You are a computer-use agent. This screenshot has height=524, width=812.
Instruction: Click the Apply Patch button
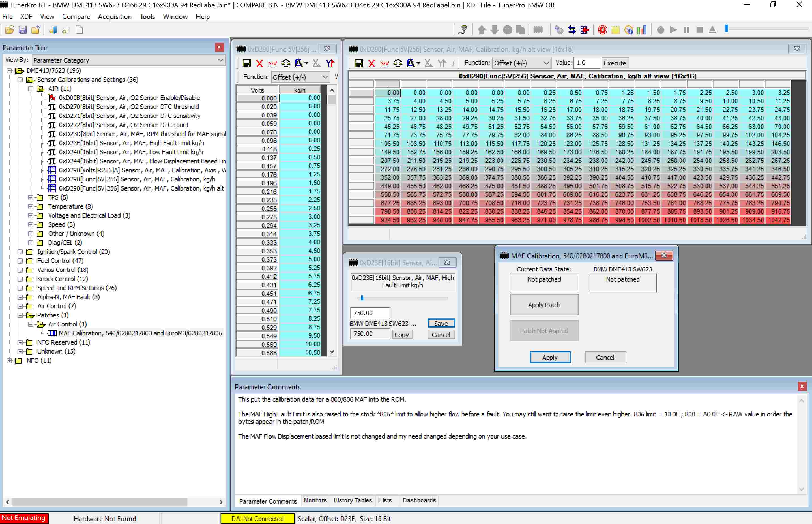544,305
